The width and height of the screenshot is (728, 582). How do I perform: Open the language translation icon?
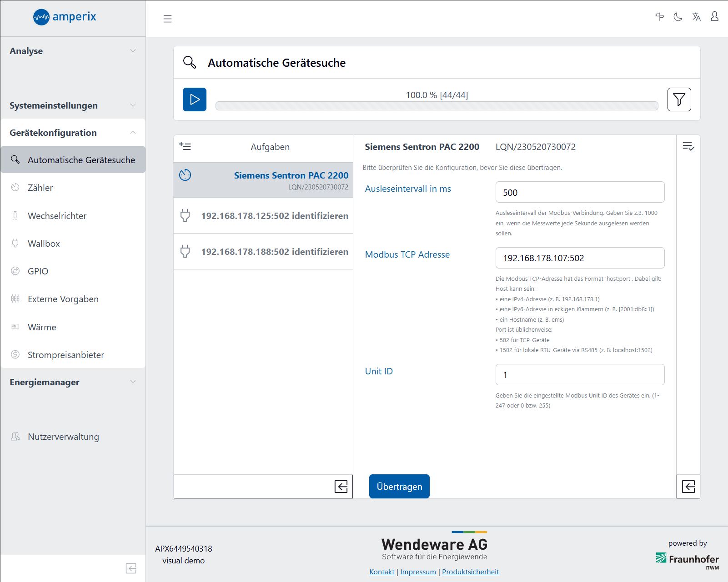(x=696, y=17)
